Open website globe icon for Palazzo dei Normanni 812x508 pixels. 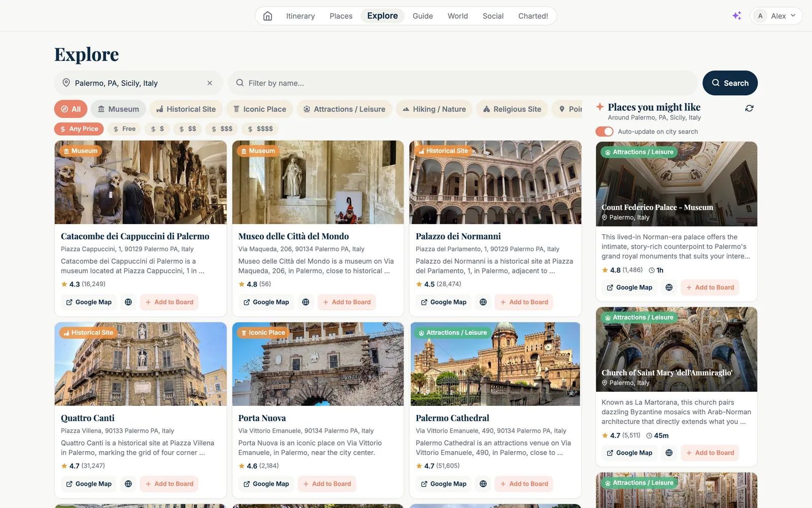483,302
